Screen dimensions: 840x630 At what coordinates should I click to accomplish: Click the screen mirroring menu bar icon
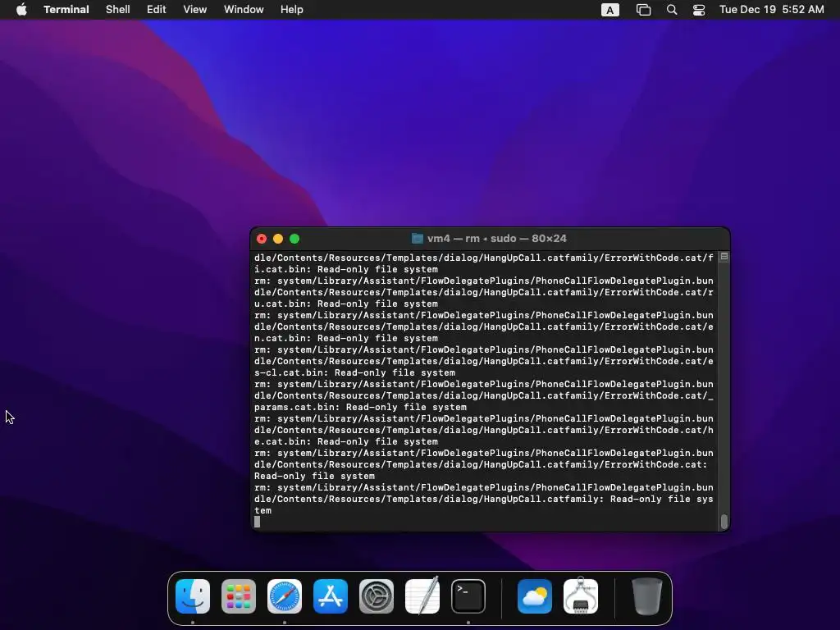pyautogui.click(x=643, y=10)
